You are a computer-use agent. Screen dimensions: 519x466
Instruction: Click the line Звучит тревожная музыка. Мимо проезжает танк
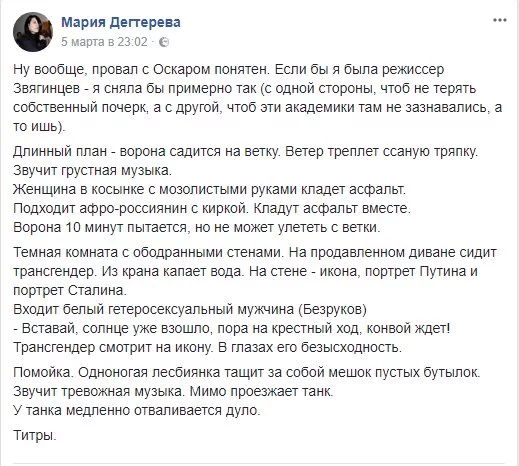[x=173, y=391]
